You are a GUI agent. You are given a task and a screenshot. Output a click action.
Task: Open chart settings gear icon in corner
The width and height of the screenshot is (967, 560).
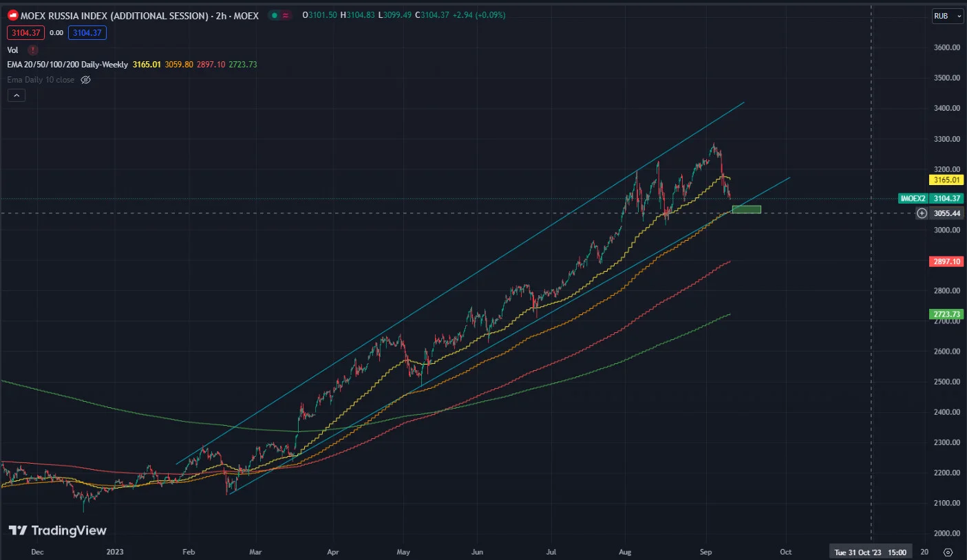pyautogui.click(x=948, y=552)
